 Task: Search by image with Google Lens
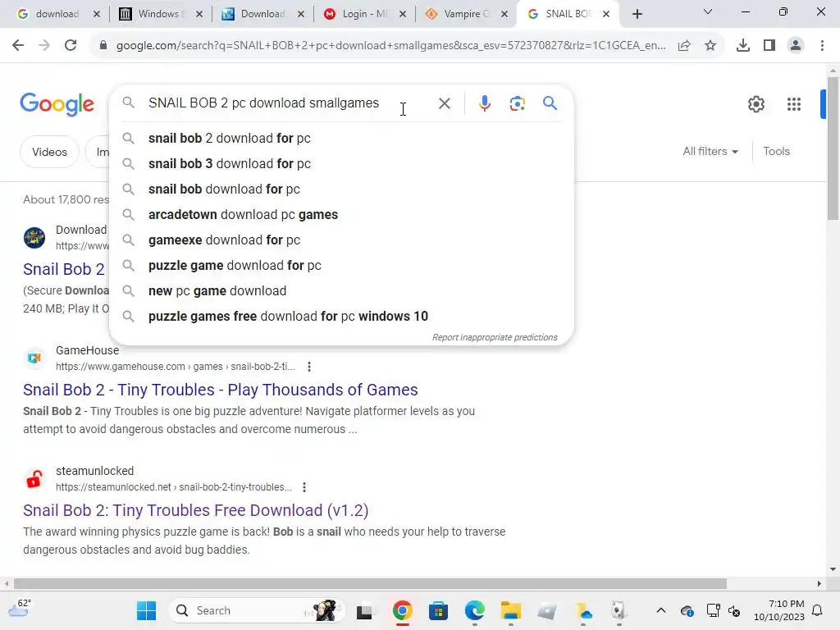517,103
